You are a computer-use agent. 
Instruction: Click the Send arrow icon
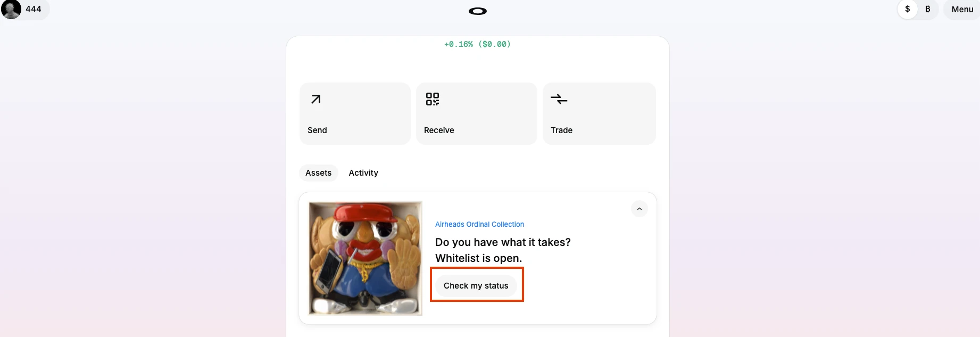[315, 99]
